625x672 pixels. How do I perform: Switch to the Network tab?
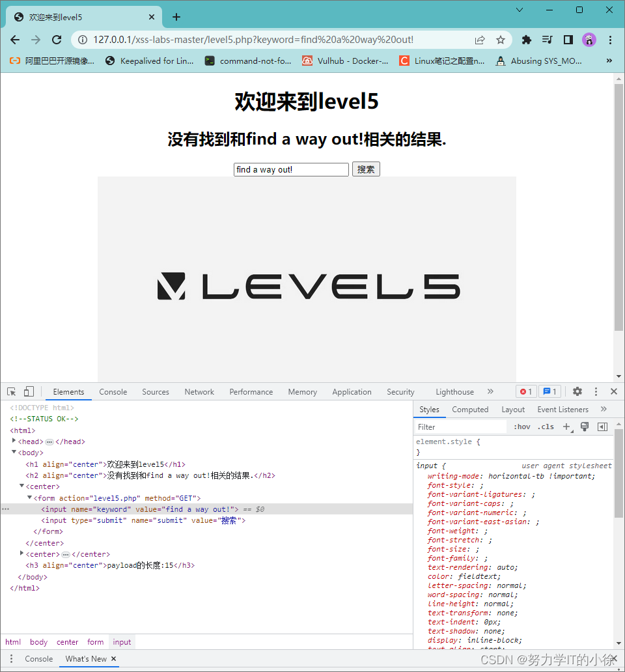point(199,392)
